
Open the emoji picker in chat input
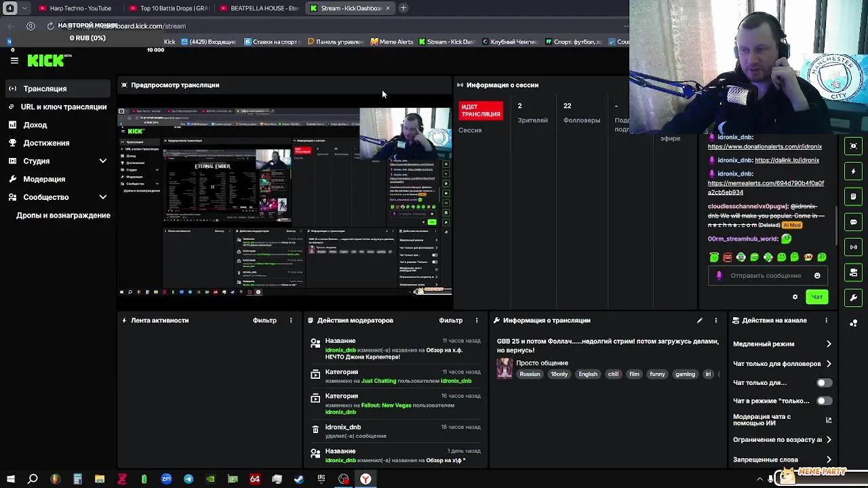tap(817, 276)
